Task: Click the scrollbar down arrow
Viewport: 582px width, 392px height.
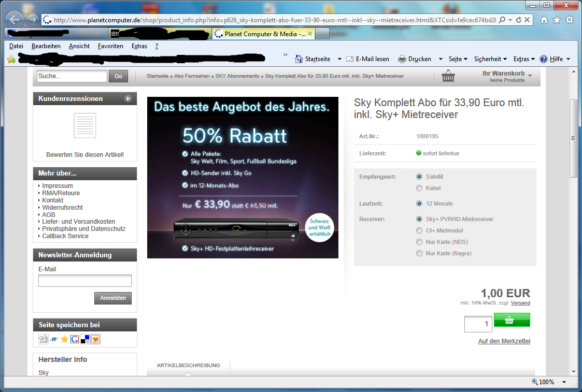Action: point(574,371)
